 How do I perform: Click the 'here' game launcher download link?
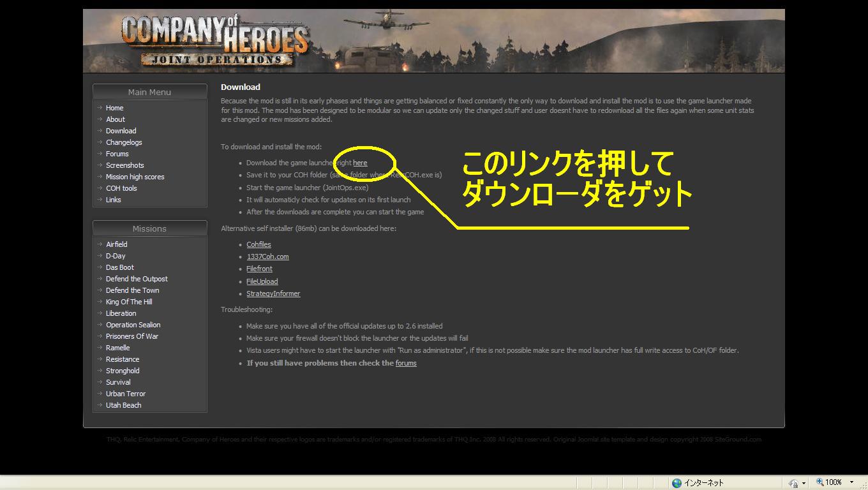pos(360,163)
